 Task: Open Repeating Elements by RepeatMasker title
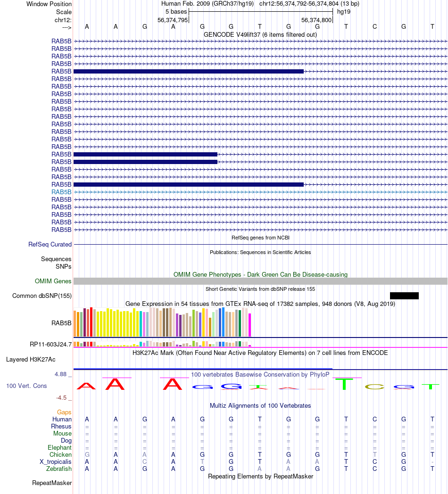coord(260,477)
